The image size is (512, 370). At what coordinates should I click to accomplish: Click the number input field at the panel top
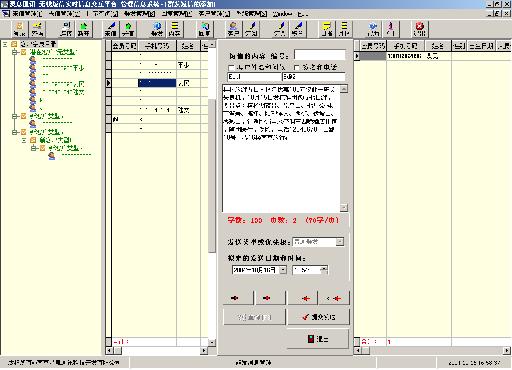click(x=320, y=55)
